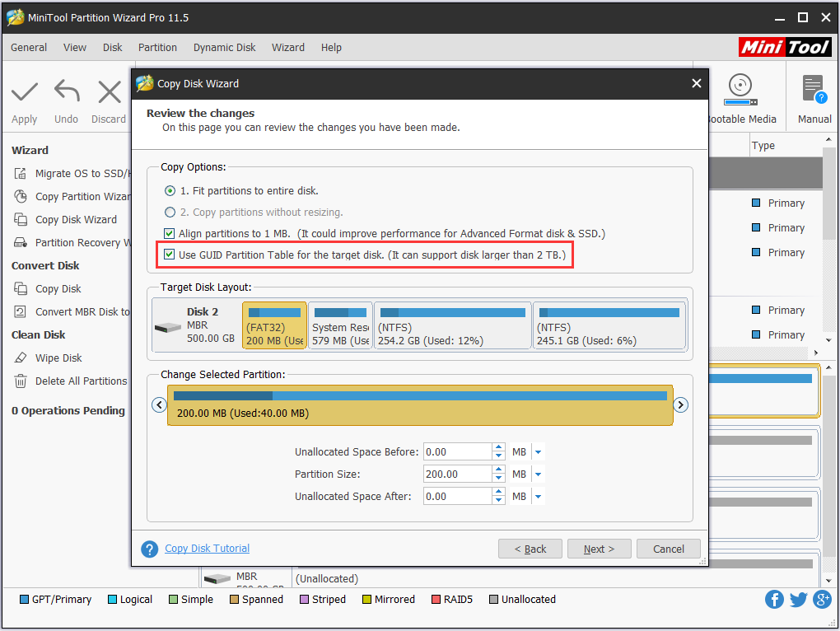The width and height of the screenshot is (840, 631).
Task: Uncheck Align partitions to 1 MB
Action: coord(170,234)
